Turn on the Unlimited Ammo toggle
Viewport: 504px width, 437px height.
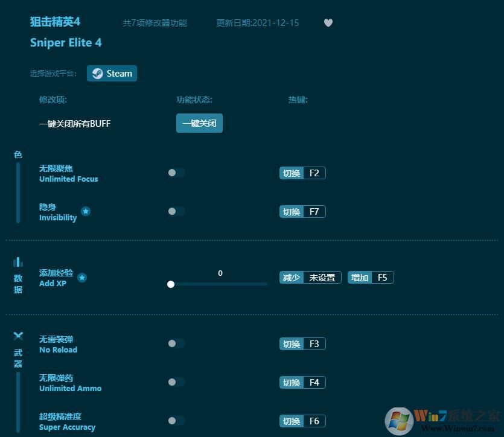(176, 382)
